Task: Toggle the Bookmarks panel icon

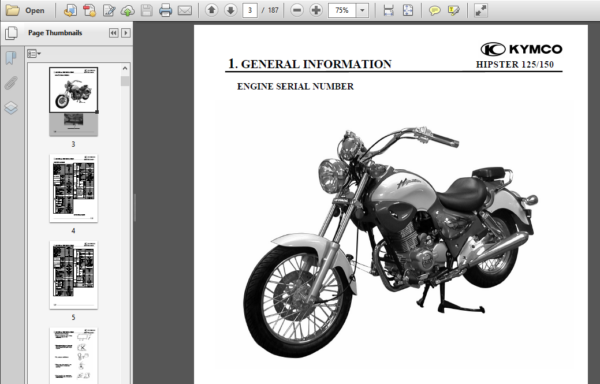Action: [x=11, y=58]
